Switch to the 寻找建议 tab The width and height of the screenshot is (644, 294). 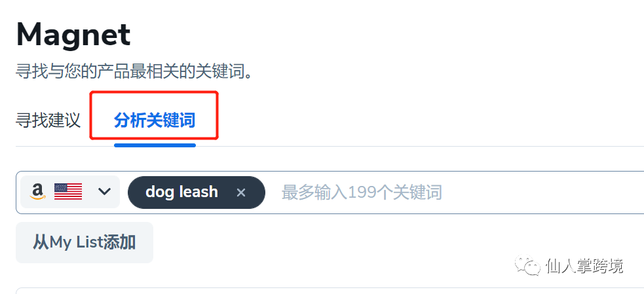point(48,120)
